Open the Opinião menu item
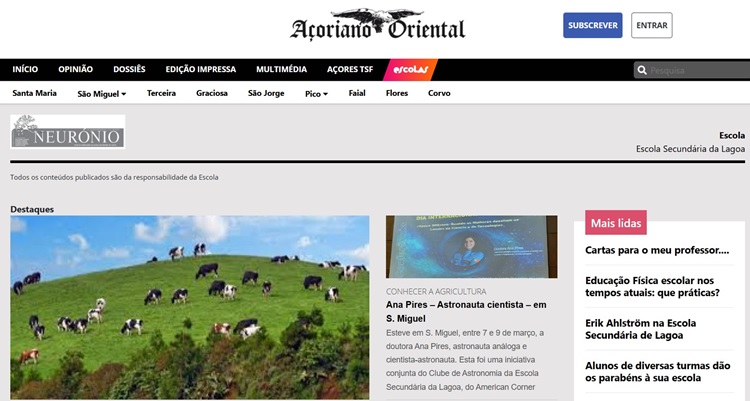The height and width of the screenshot is (401, 750). coord(76,69)
